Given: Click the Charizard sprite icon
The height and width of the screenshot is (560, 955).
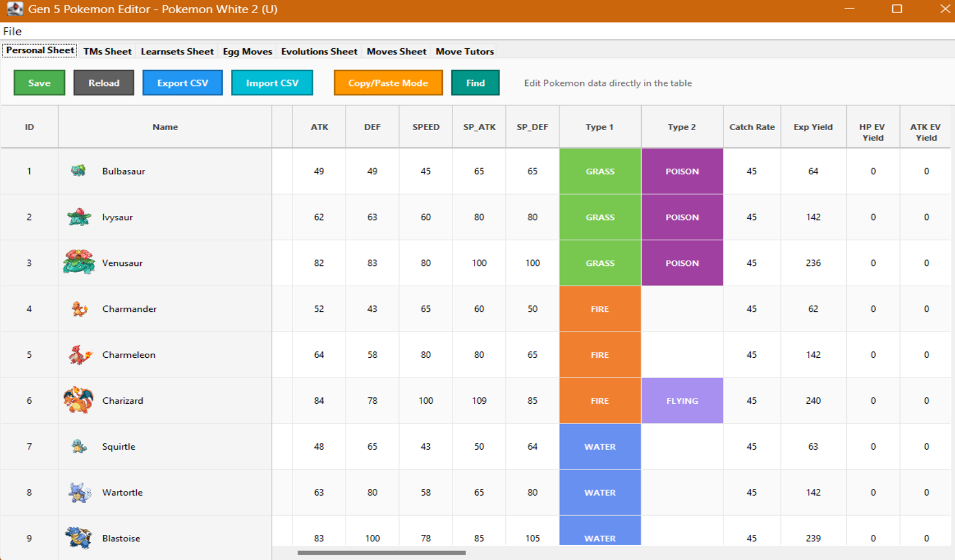Looking at the screenshot, I should tap(79, 400).
